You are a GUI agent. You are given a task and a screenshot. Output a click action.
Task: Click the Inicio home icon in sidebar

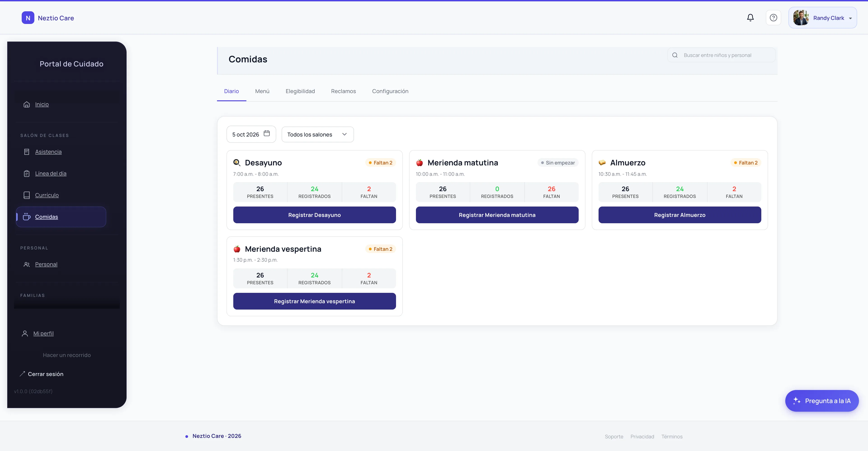(x=27, y=104)
